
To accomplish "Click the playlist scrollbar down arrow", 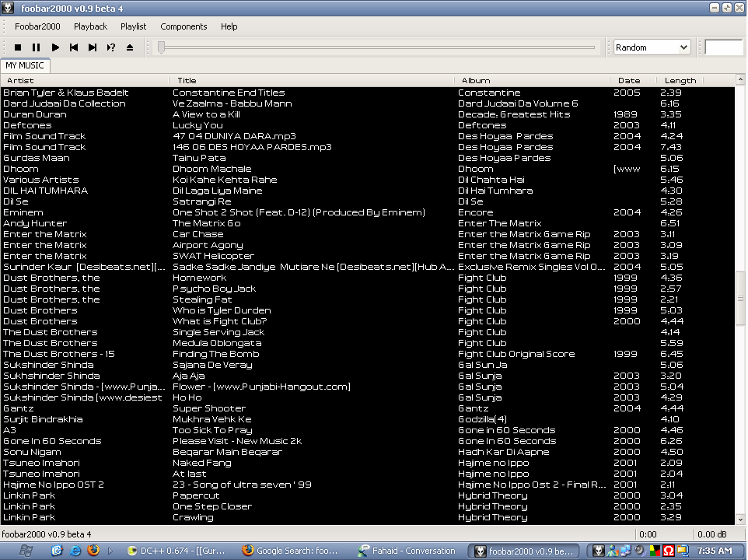I will coord(740,520).
